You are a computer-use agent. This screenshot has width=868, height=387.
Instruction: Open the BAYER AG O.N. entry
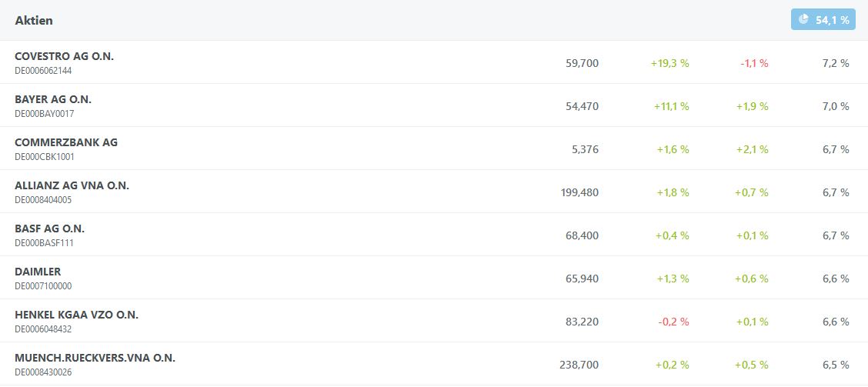pyautogui.click(x=53, y=99)
